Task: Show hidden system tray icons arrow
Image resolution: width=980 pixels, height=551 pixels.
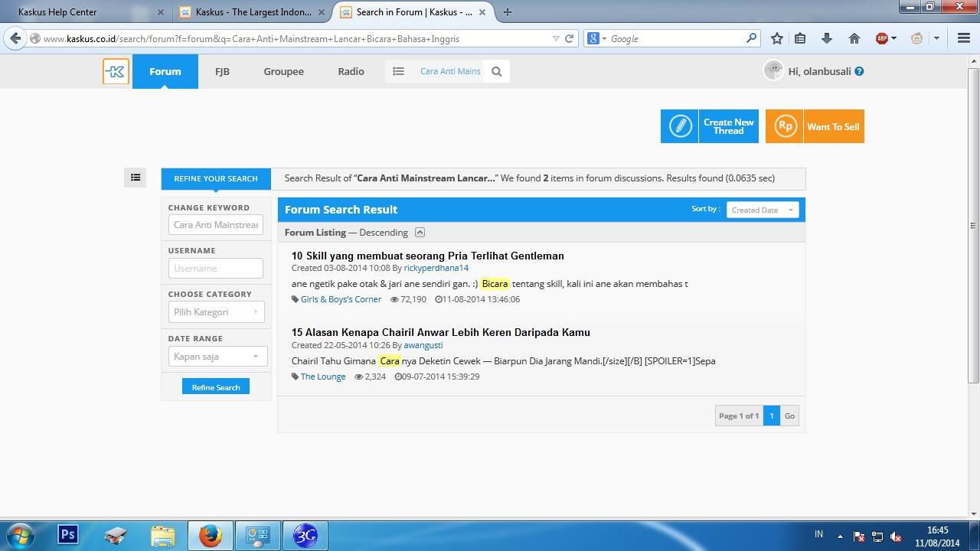Action: [840, 536]
